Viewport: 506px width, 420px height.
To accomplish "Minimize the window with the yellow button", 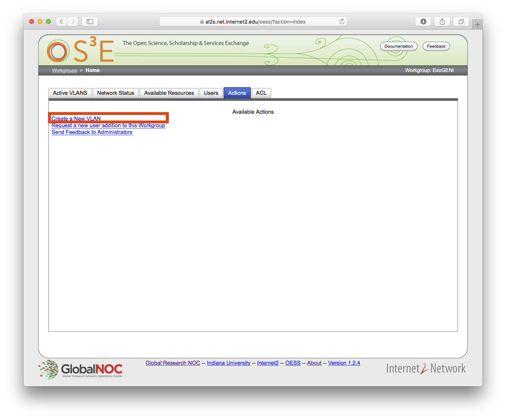I will pyautogui.click(x=40, y=21).
